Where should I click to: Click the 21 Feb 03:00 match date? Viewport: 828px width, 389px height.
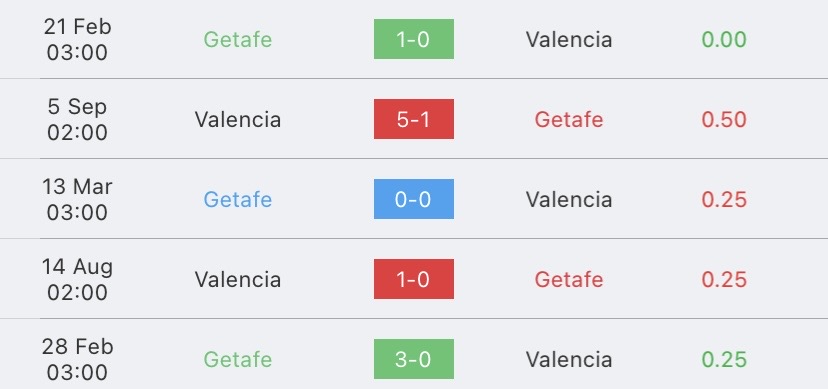(x=77, y=40)
